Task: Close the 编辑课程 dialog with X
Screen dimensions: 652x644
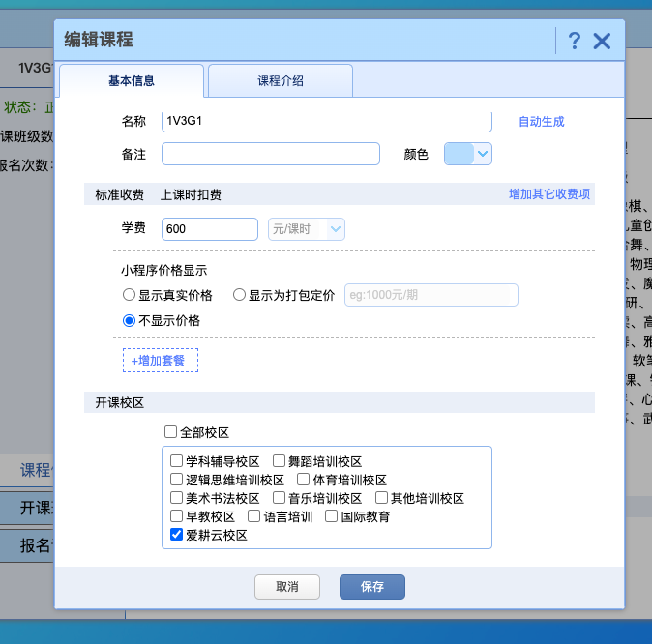Action: click(x=602, y=42)
